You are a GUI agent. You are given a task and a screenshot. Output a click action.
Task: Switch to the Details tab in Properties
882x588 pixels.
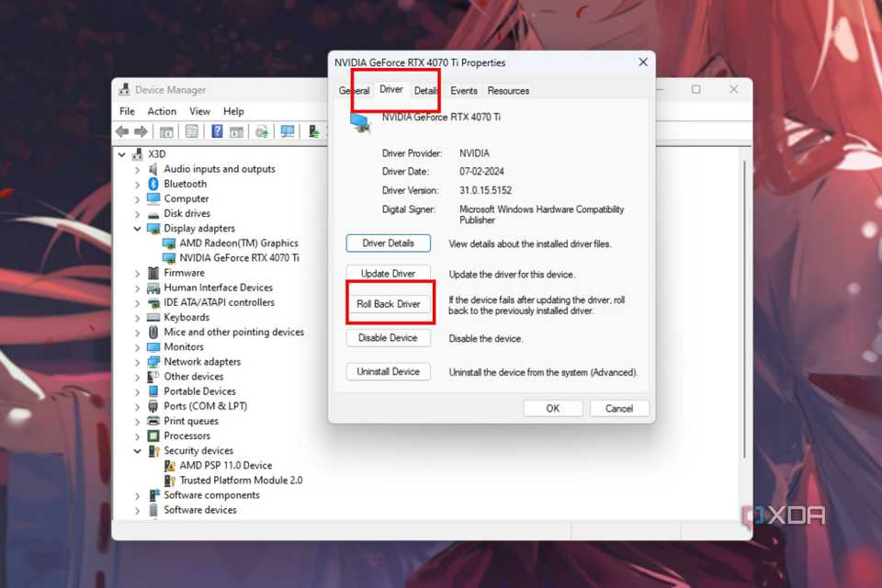tap(425, 90)
